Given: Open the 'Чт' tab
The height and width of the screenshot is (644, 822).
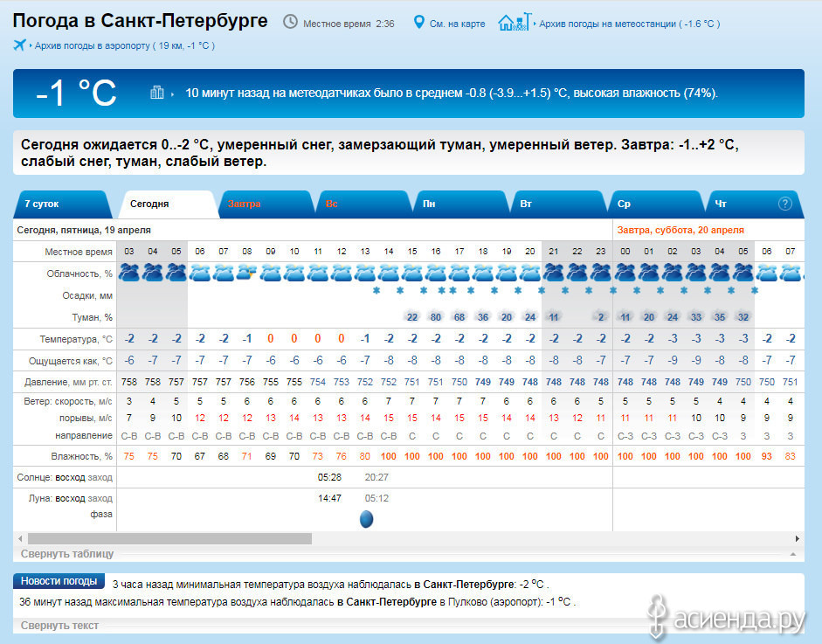Looking at the screenshot, I should (x=753, y=204).
